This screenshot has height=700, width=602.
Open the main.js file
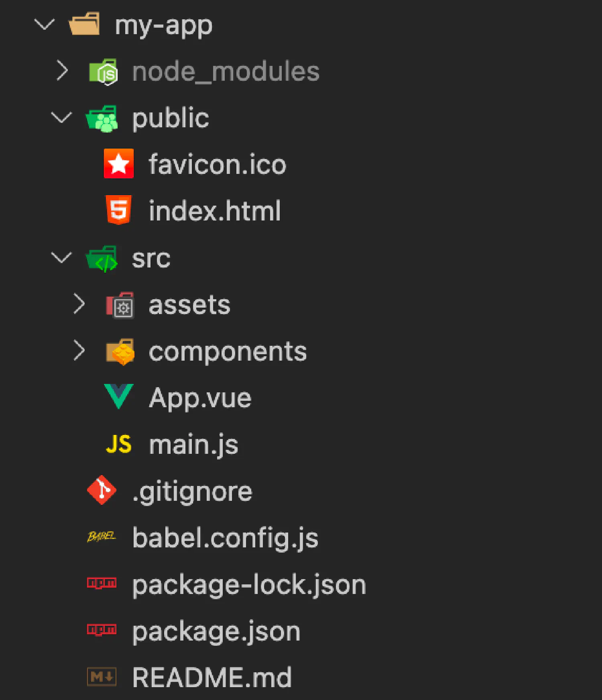click(x=193, y=445)
